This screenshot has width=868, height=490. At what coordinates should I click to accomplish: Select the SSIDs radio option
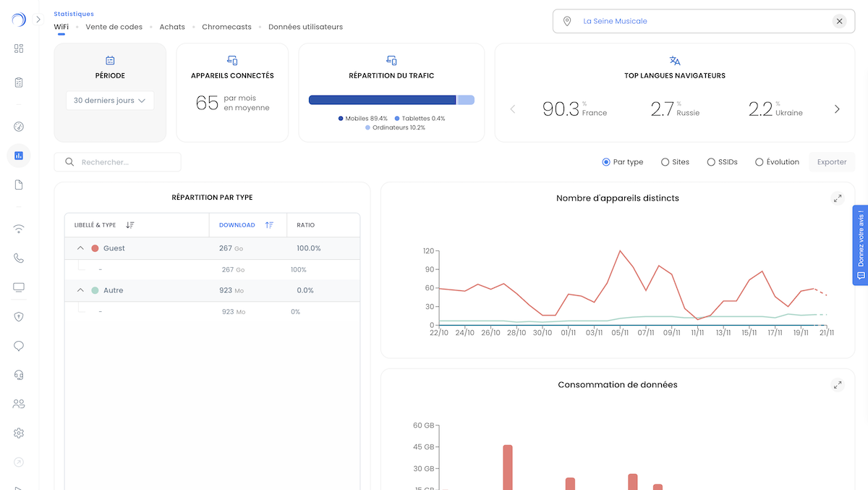click(x=721, y=162)
